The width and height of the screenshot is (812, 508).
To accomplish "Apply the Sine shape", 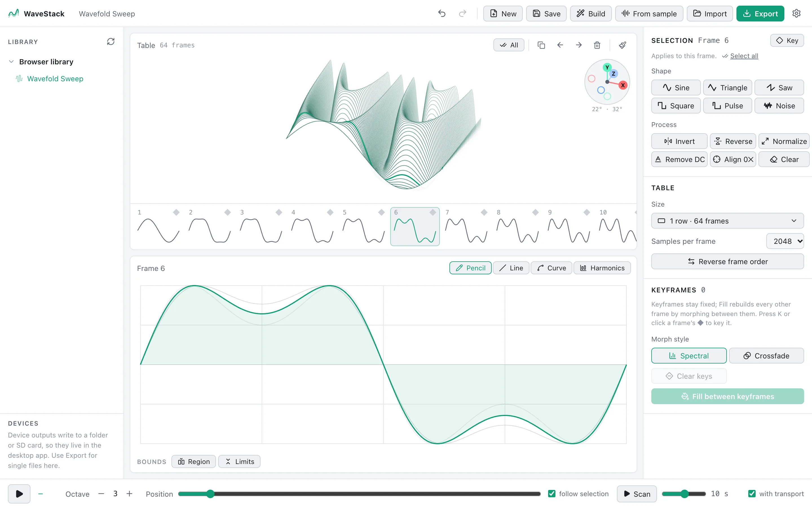I will 676,88.
